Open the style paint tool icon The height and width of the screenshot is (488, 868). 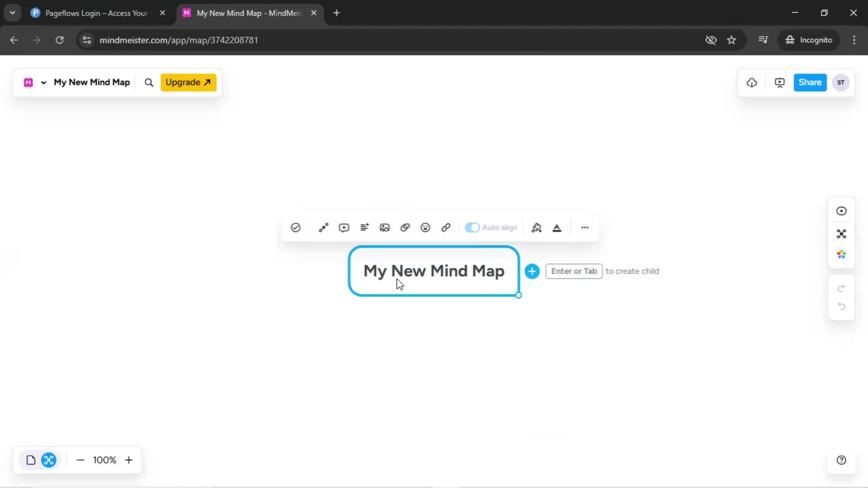point(537,227)
